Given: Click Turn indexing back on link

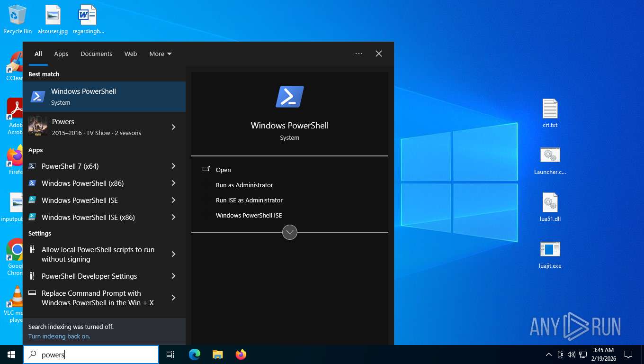Looking at the screenshot, I should (59, 336).
